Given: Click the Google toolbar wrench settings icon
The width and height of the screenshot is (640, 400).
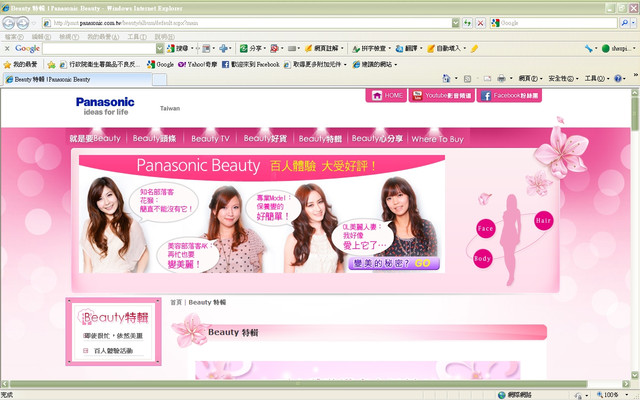Looking at the screenshot, I should (589, 48).
